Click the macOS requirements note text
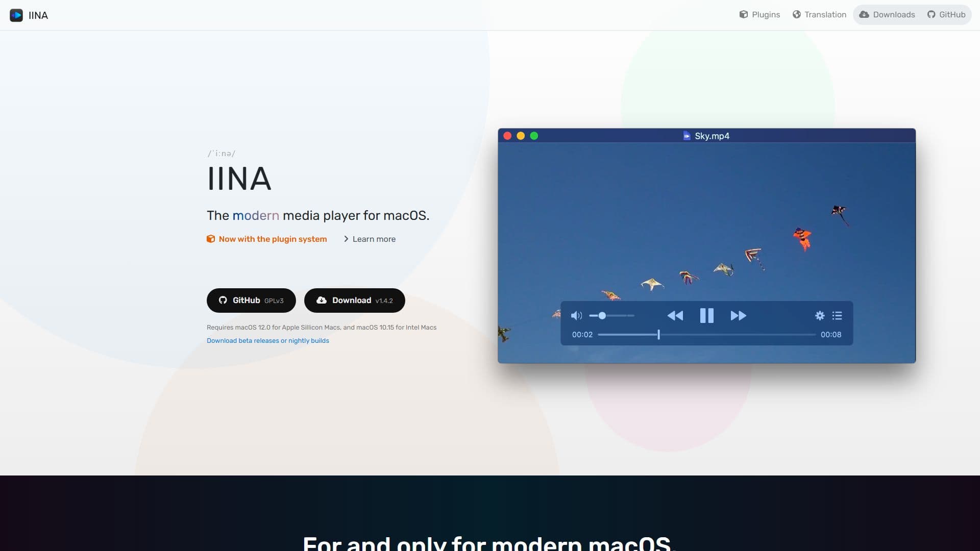This screenshot has width=980, height=551. (322, 328)
